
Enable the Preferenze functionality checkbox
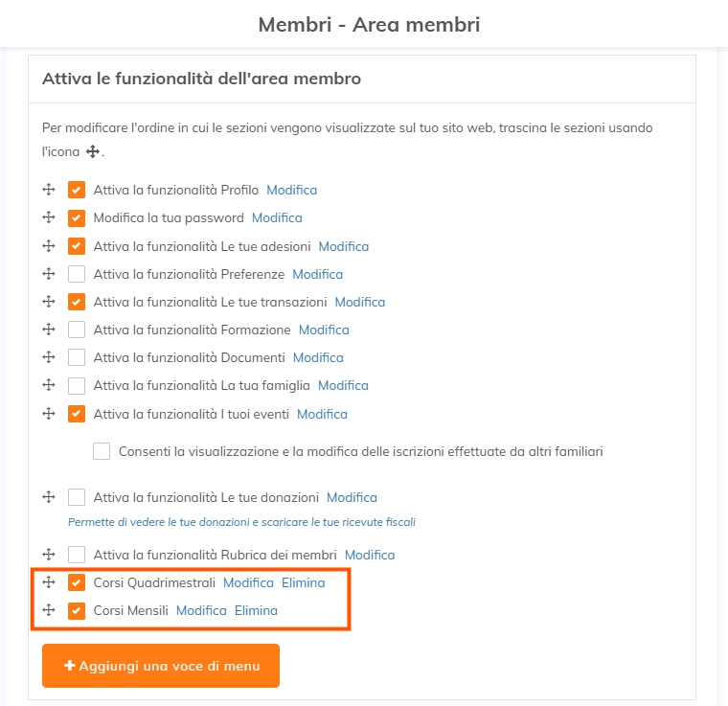[x=77, y=274]
